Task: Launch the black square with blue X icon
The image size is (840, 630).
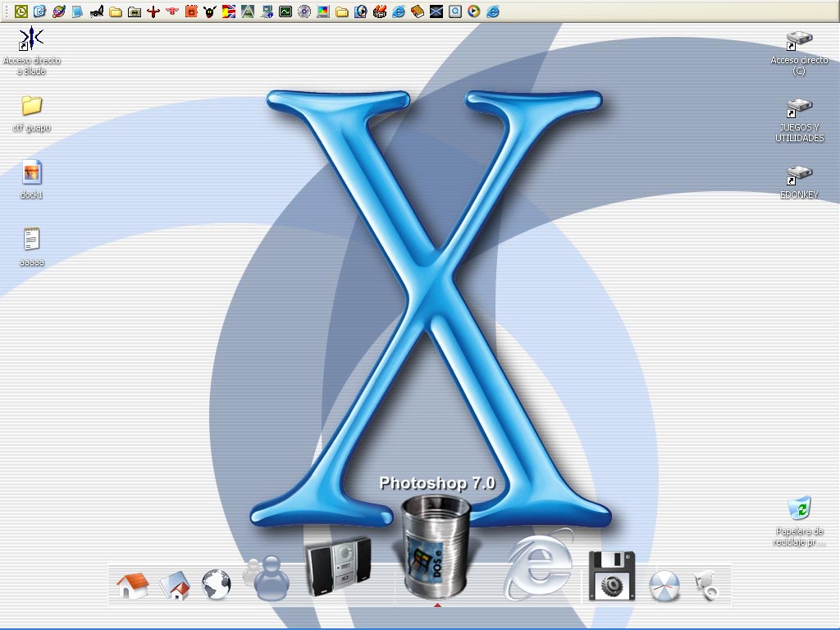Action: point(436,11)
